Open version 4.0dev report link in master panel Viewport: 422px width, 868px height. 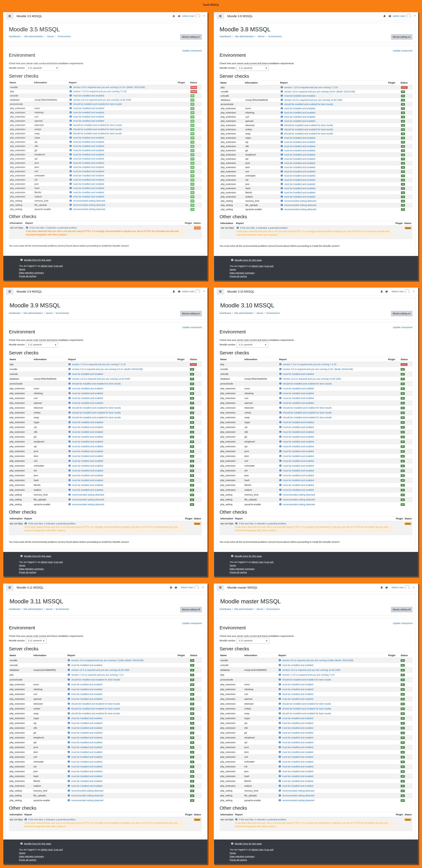[318, 661]
